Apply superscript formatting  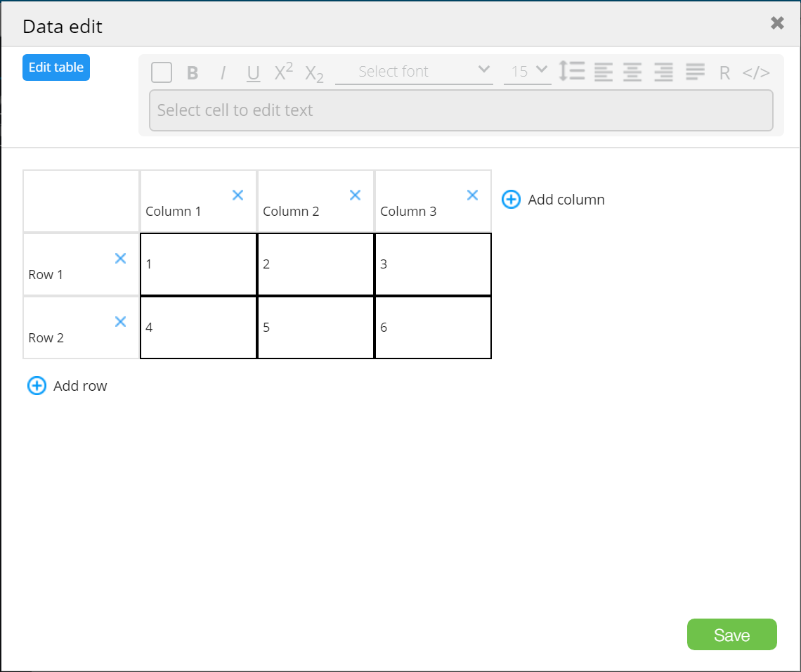283,72
